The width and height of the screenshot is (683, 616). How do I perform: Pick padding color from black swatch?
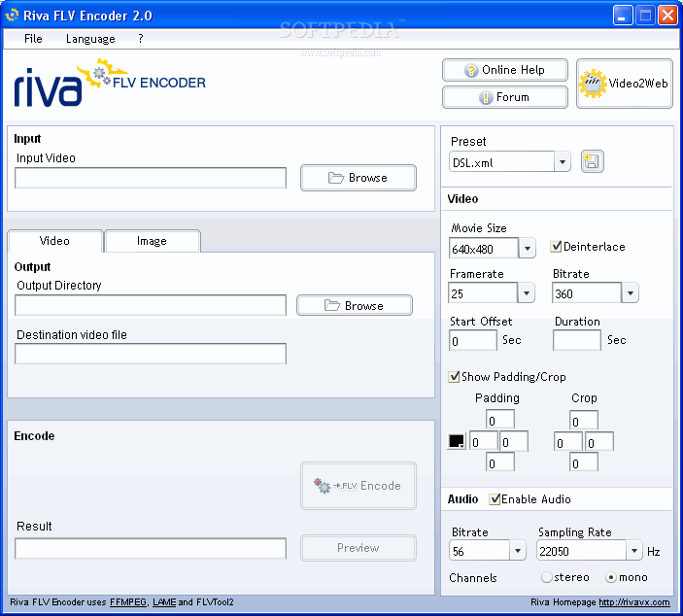(x=456, y=441)
